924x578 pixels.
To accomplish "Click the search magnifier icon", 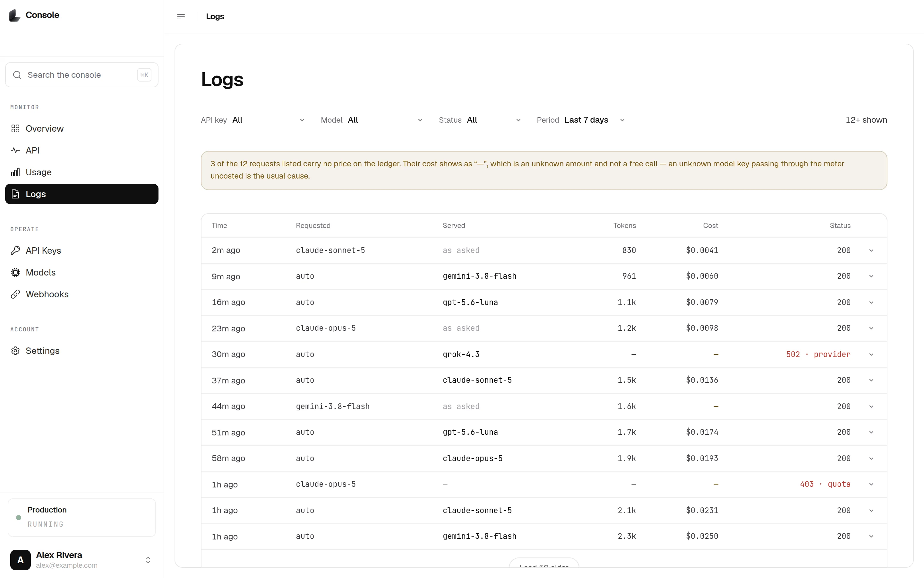I will coord(17,75).
